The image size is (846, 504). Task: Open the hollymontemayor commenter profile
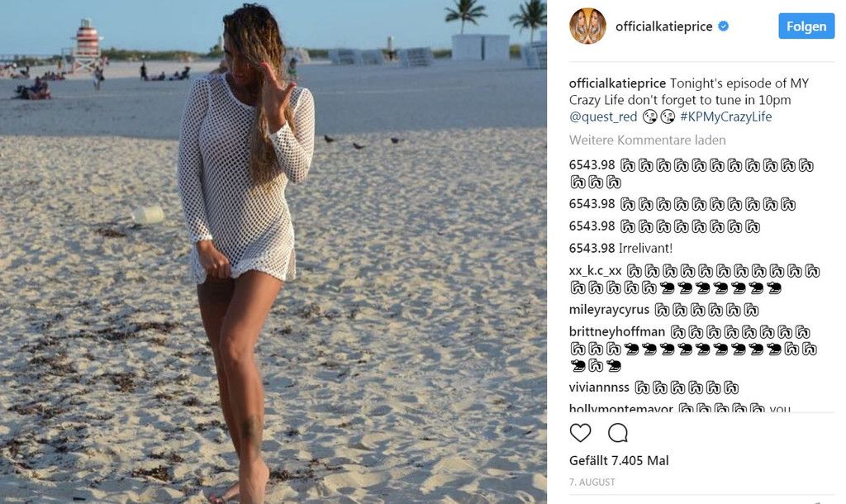(x=621, y=408)
